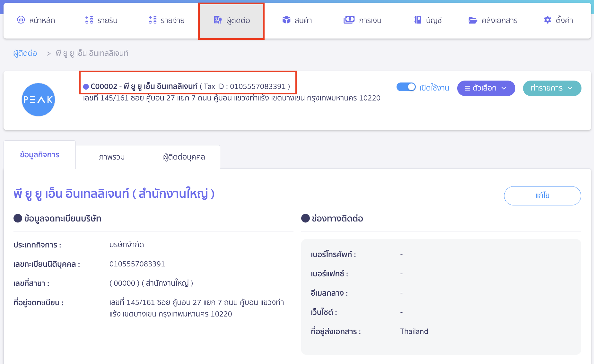Open the สินค้า menu
The height and width of the screenshot is (364, 594).
click(297, 20)
